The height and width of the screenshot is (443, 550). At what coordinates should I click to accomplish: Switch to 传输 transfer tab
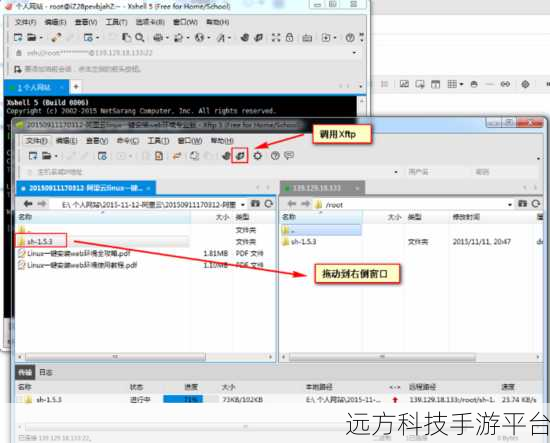tap(25, 372)
